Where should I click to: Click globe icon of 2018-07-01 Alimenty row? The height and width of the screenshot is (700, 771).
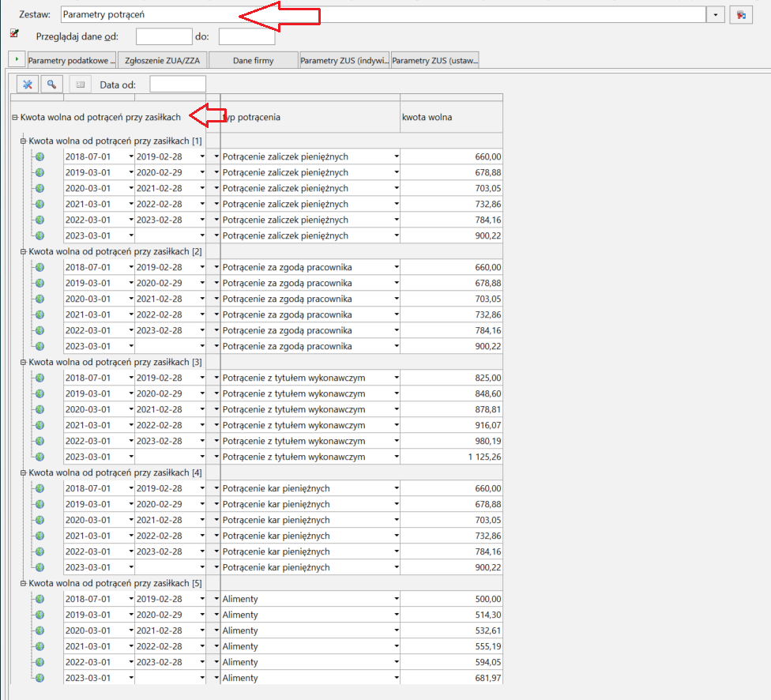(39, 599)
